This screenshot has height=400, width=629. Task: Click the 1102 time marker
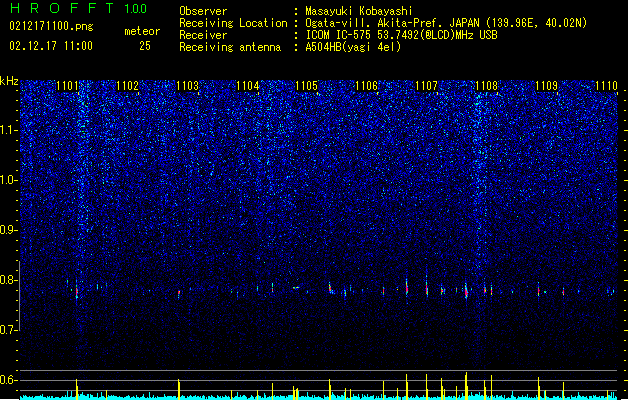128,86
